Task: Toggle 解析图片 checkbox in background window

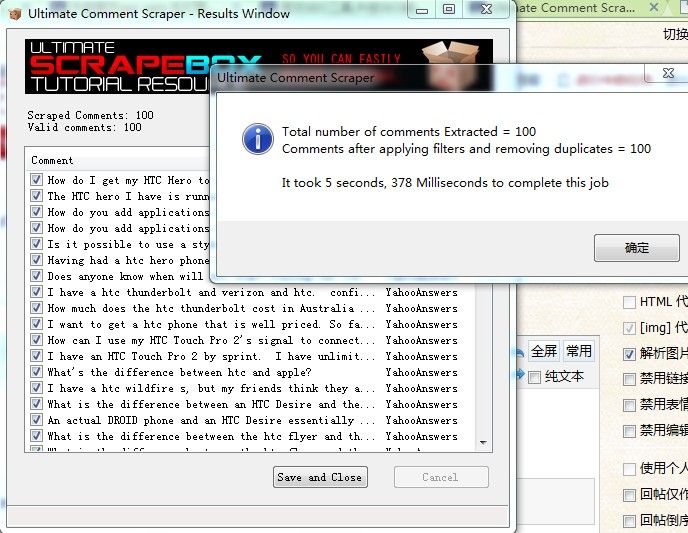Action: point(629,354)
